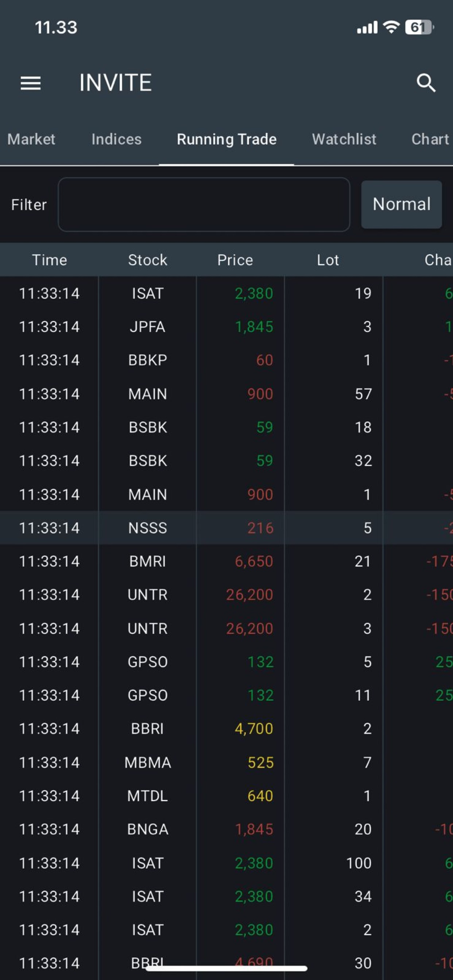Click the Price column header
453x980 pixels.
[x=235, y=260]
